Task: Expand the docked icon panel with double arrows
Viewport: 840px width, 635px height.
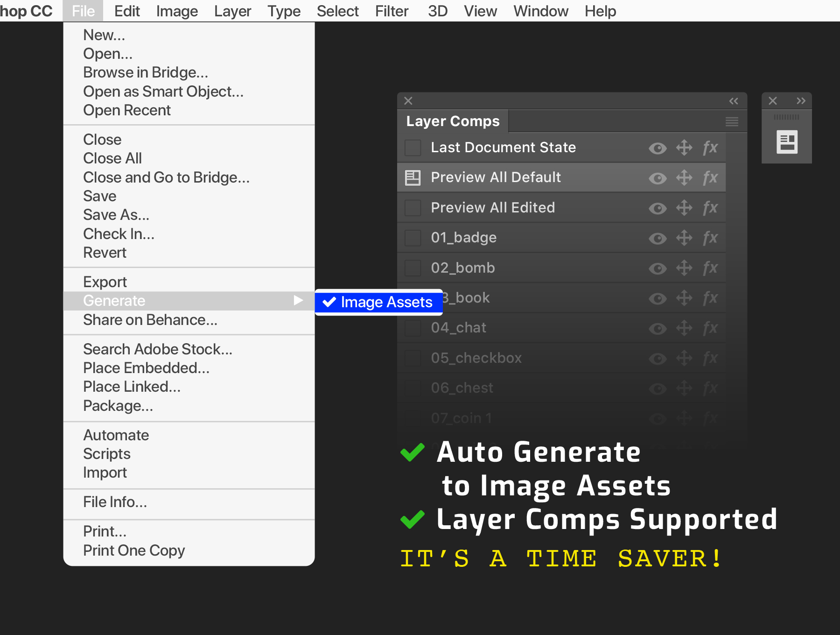Action: (x=801, y=101)
